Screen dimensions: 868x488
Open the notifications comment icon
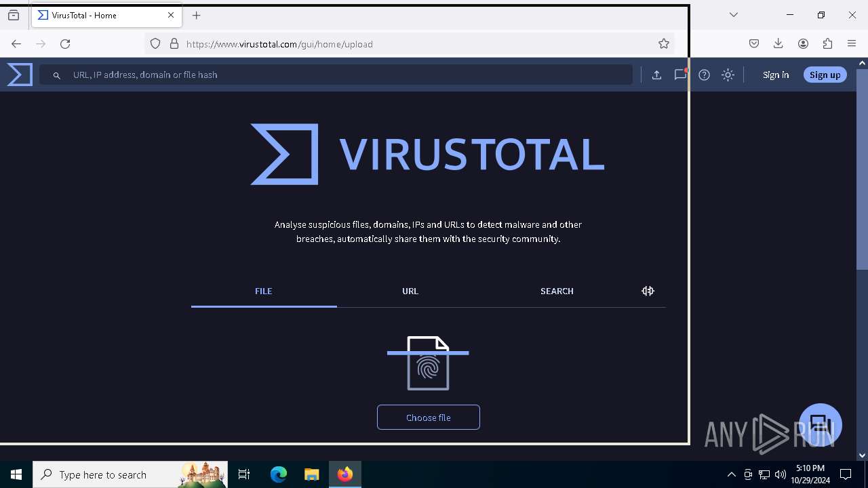pos(680,75)
